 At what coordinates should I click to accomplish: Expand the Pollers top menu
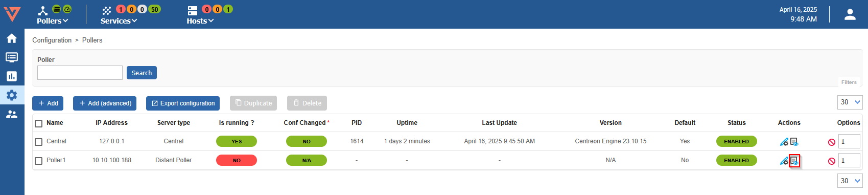[52, 21]
